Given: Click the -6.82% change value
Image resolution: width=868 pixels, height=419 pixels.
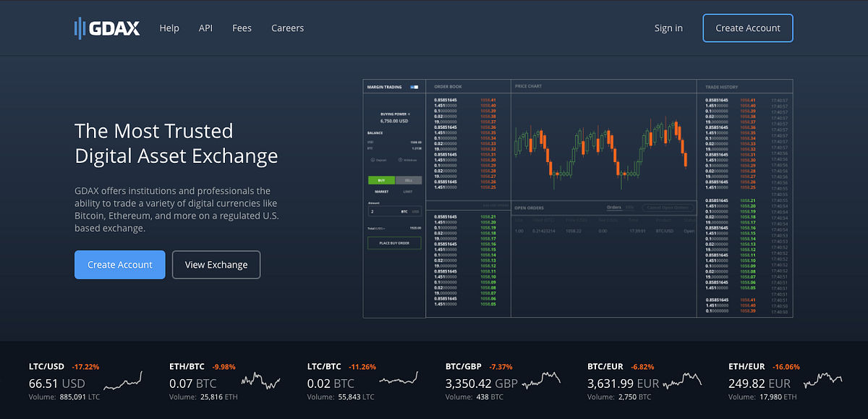Looking at the screenshot, I should [642, 366].
